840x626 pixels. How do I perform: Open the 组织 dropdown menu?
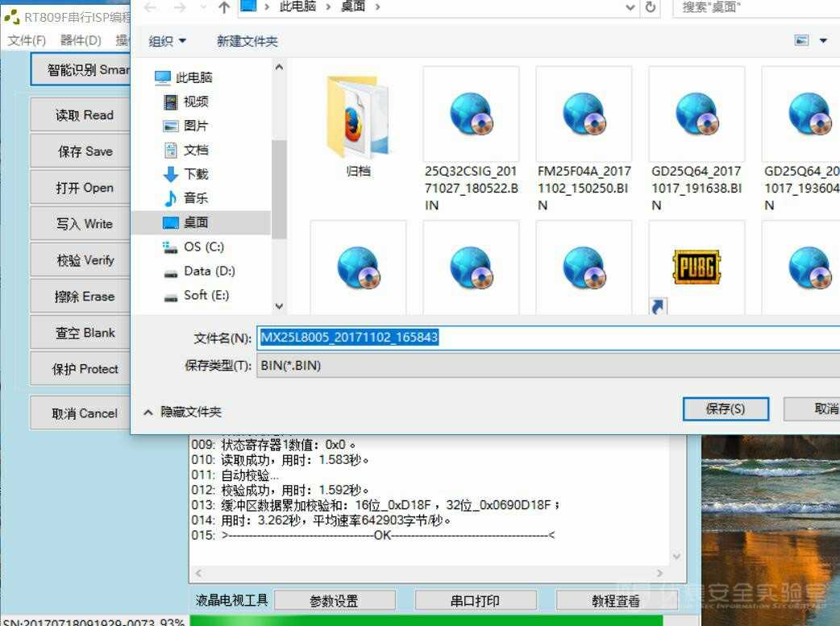pos(167,41)
